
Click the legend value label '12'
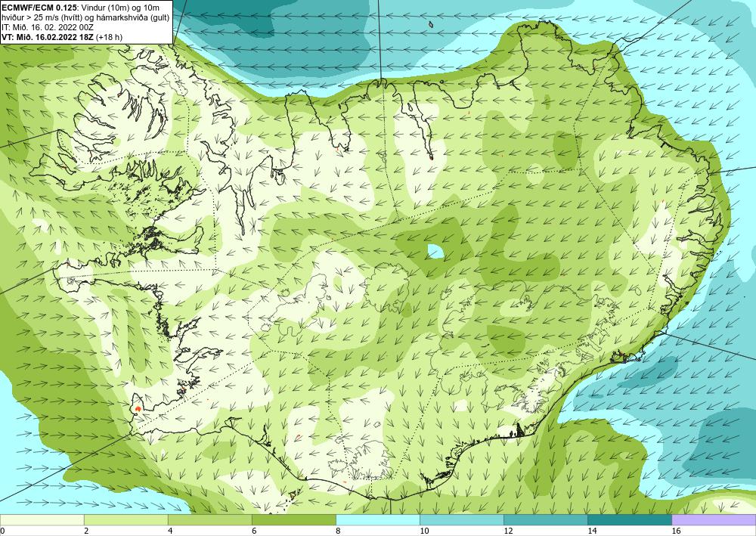coord(508,531)
